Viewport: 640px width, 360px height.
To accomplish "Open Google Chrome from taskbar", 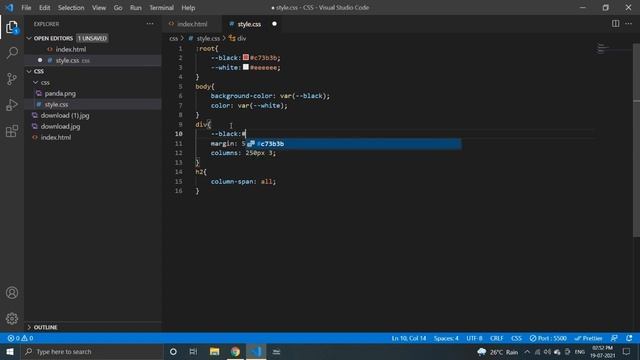I will point(235,351).
